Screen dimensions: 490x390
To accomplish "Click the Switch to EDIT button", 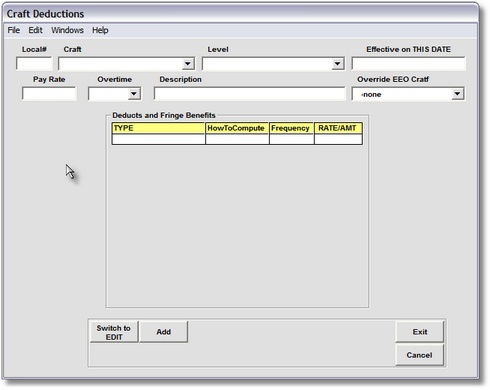I will tap(114, 332).
